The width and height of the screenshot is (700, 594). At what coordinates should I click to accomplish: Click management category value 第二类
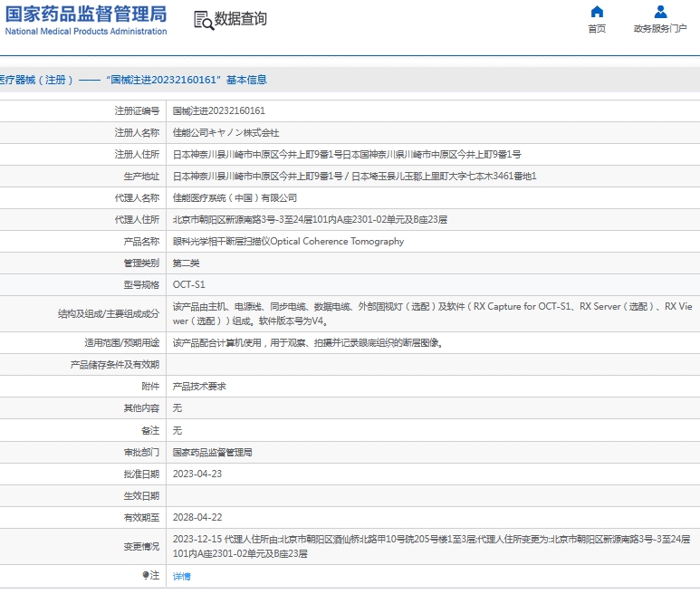pos(187,263)
